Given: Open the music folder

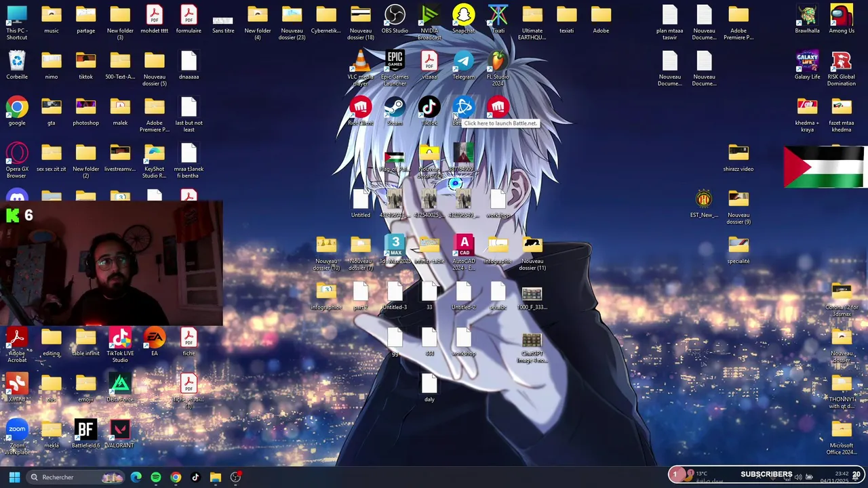Looking at the screenshot, I should pyautogui.click(x=52, y=19).
